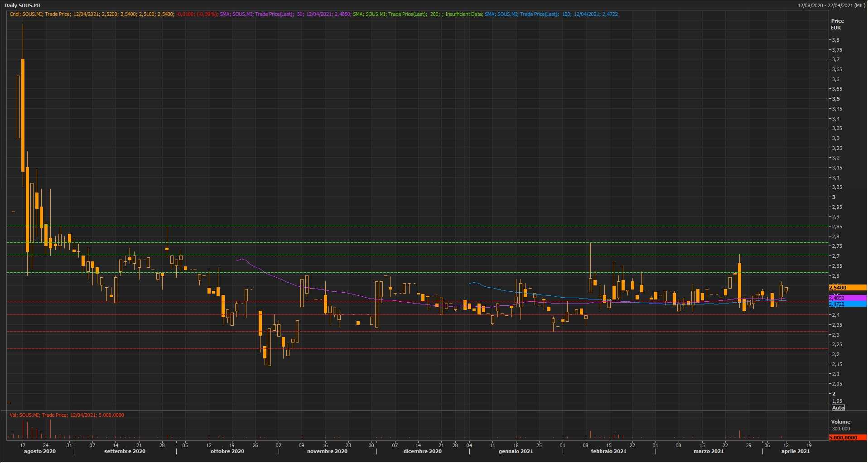Click the tall orange candle at 17 August
Image resolution: width=868 pixels, height=463 pixels.
[x=23, y=116]
